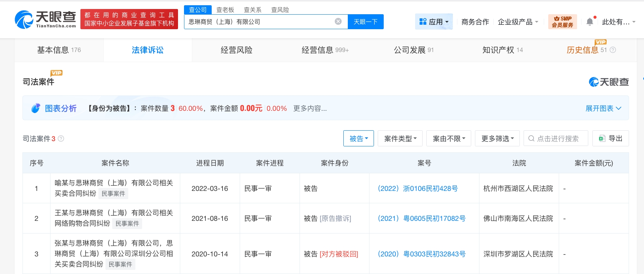Clear the search box with X icon
Image resolution: width=644 pixels, height=274 pixels.
pyautogui.click(x=338, y=22)
